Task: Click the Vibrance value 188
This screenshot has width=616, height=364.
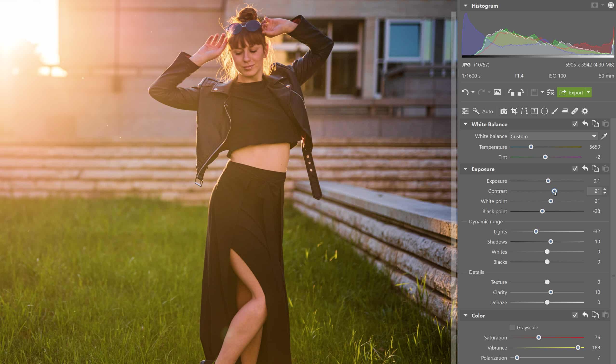Action: point(596,348)
